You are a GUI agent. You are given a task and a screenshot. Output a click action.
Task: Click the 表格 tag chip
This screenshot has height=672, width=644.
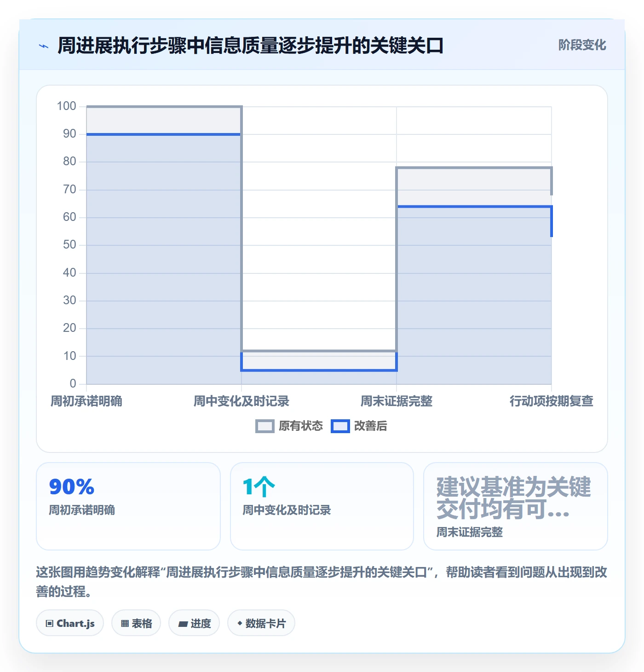[136, 623]
